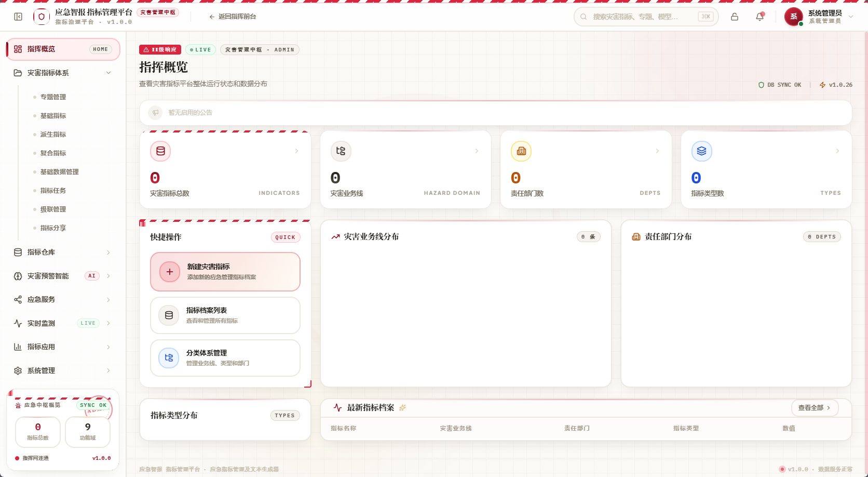Click the plus icon on 新建灾害指标
The image size is (868, 477).
point(169,272)
